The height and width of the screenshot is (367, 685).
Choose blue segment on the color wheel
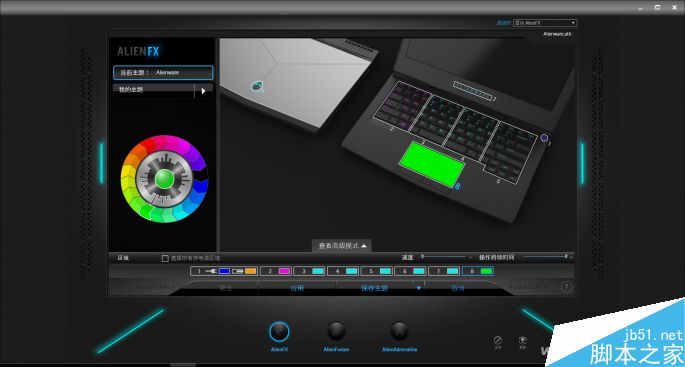201,187
